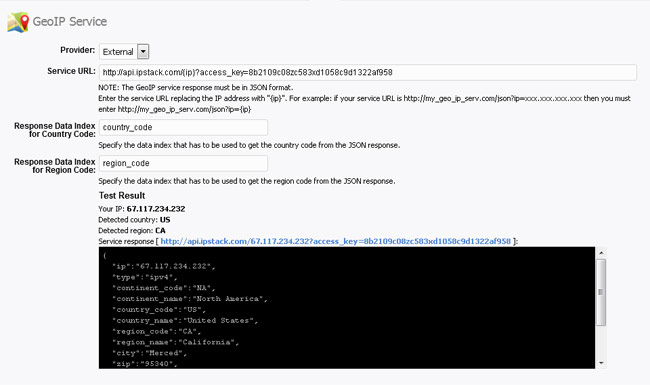Click the region code hint text
The width and height of the screenshot is (650, 385).
tap(247, 181)
